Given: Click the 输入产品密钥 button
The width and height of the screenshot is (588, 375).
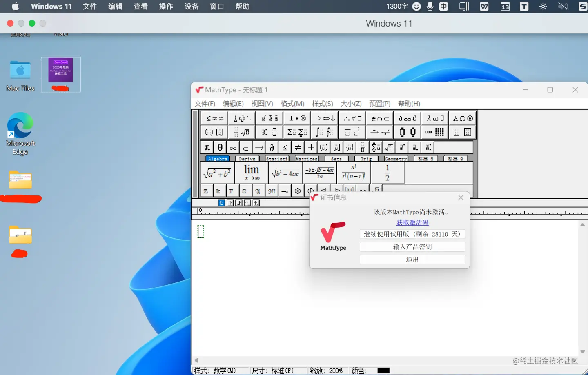Looking at the screenshot, I should (412, 247).
